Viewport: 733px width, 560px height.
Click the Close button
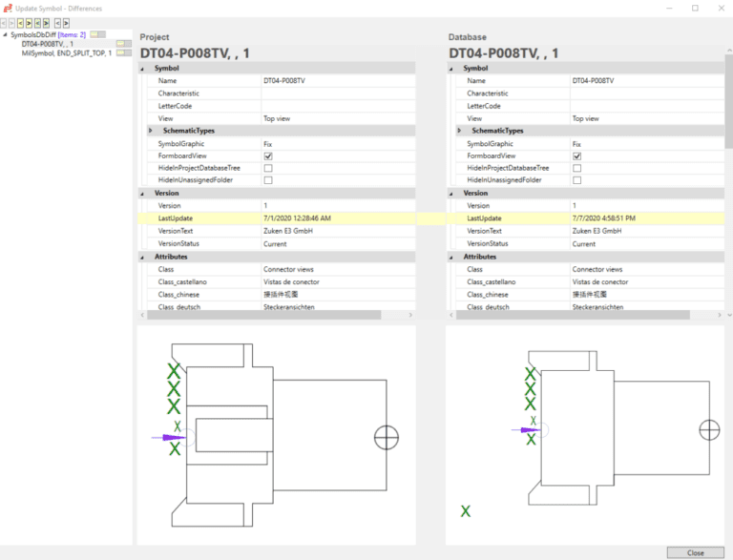click(x=695, y=552)
